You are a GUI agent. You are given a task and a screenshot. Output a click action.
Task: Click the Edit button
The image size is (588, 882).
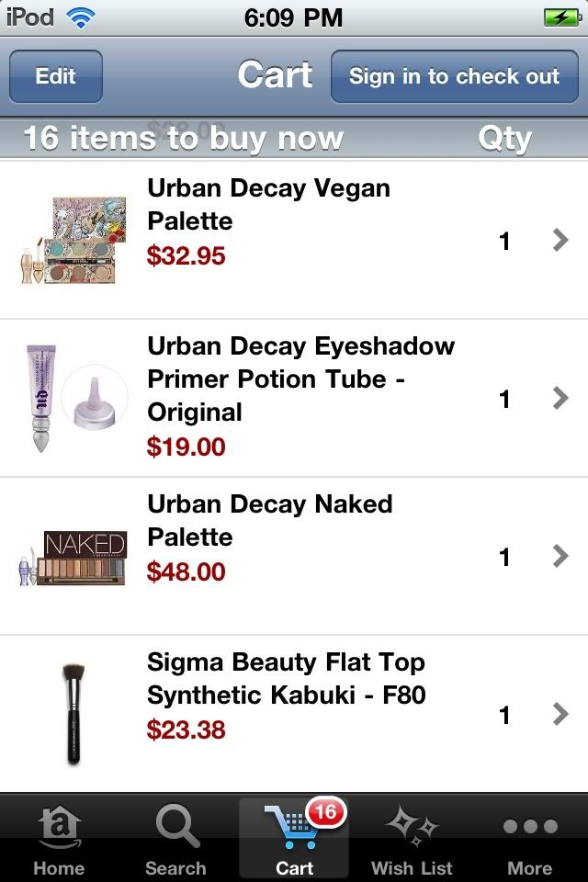(x=56, y=76)
